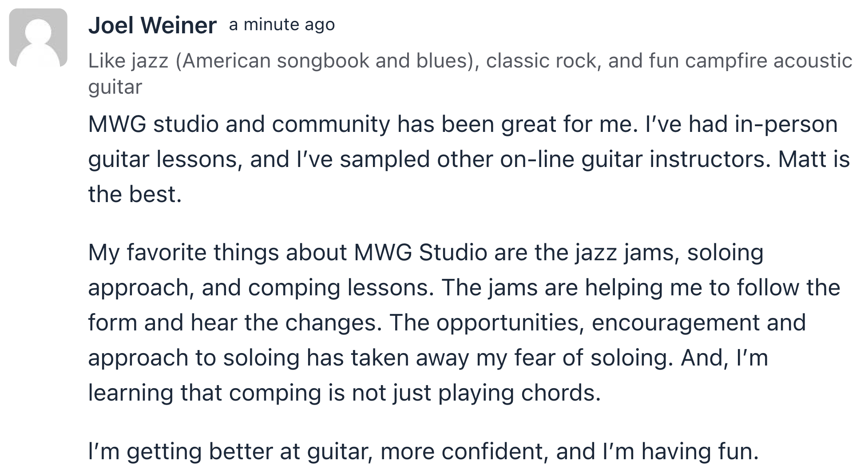Click "comping lessons" in the second paragraph

(x=341, y=288)
